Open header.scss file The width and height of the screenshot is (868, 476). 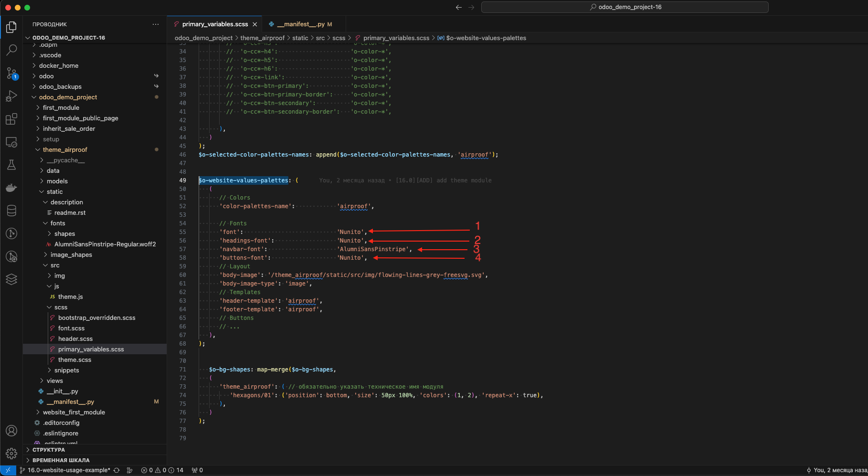[x=95, y=339]
